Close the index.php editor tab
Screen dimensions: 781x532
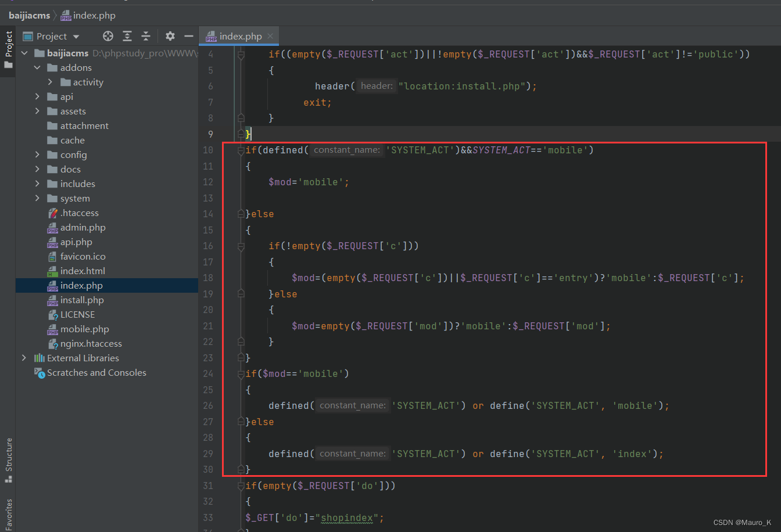[x=270, y=36]
